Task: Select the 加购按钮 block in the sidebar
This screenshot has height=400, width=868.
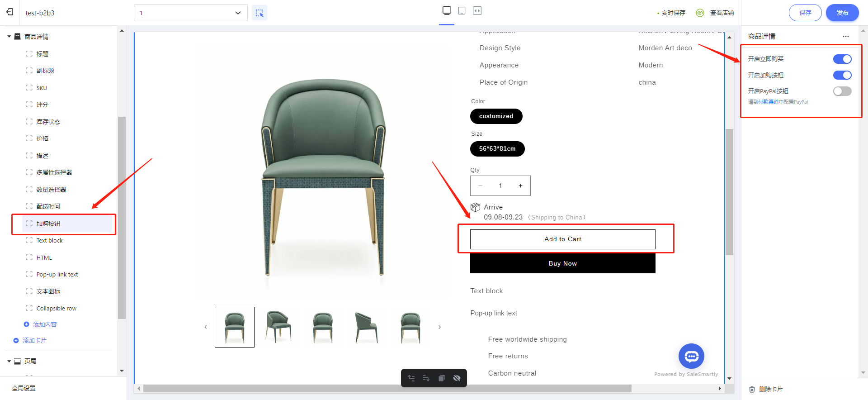Action: pos(67,224)
